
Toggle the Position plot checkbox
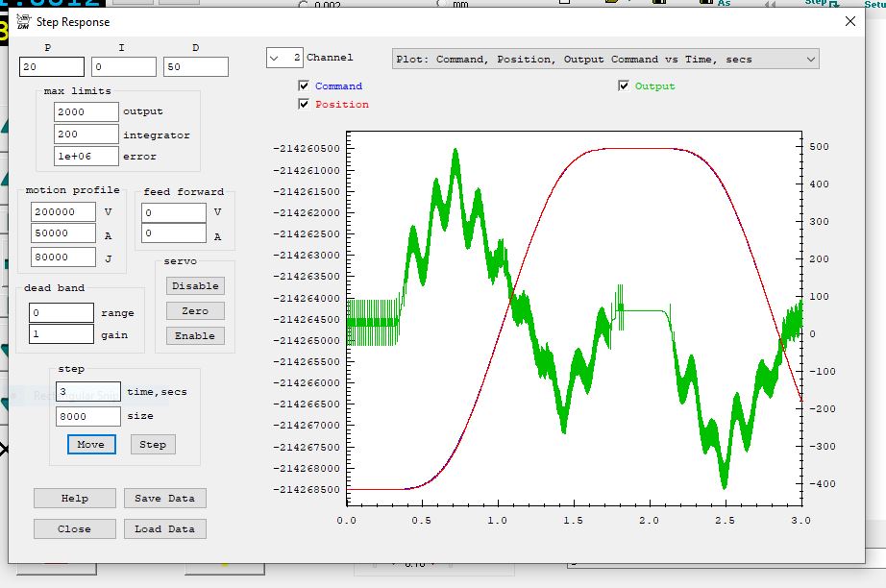tap(305, 105)
